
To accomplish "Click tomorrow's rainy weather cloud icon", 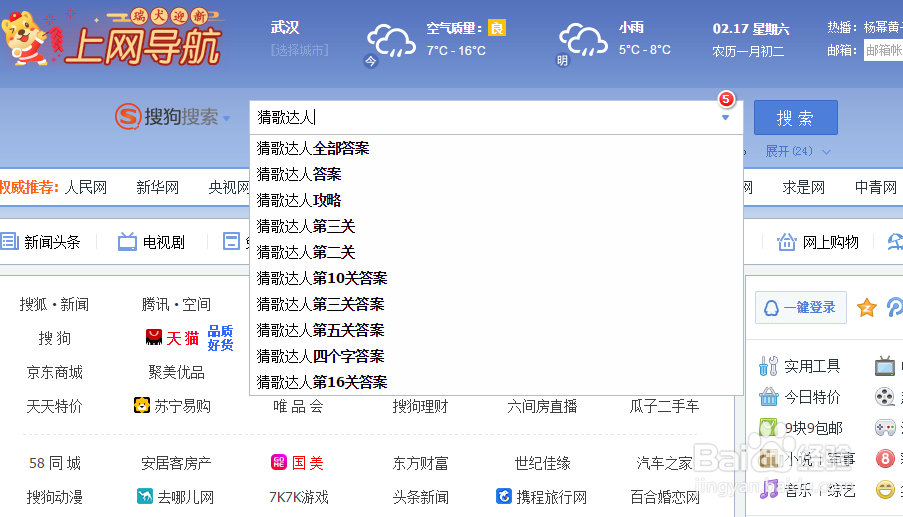I will click(583, 39).
